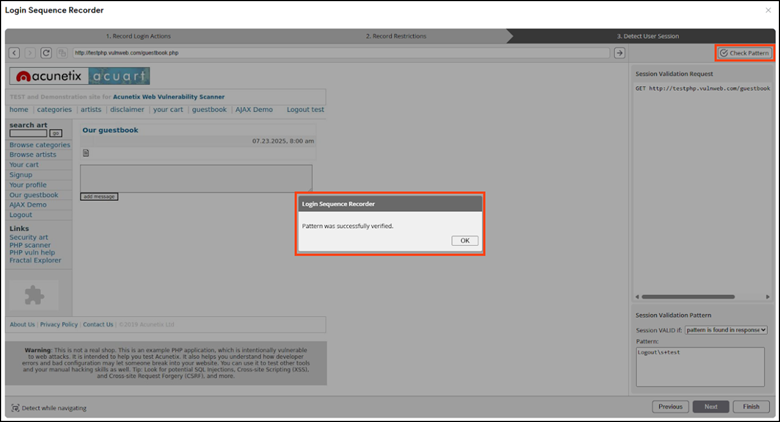The width and height of the screenshot is (780, 422).
Task: Click the GET request text line
Action: (702, 89)
